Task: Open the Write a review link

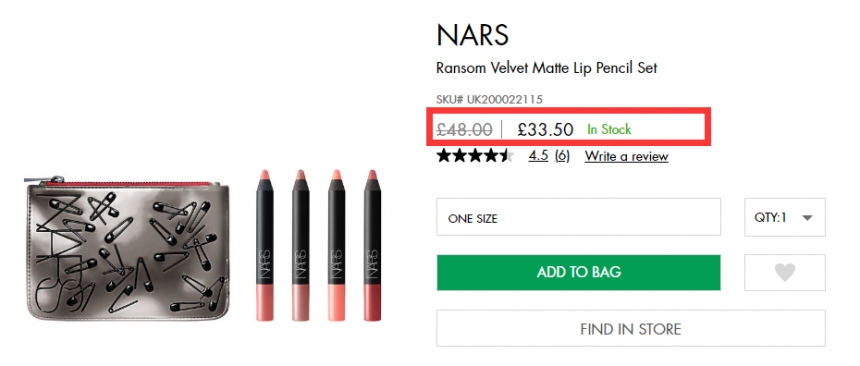Action: [626, 156]
